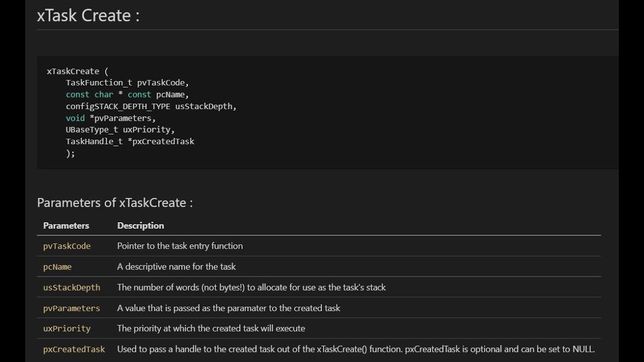Click the "TaskHandle_t *pxCreatedTask" code line
The width and height of the screenshot is (644, 362).
pos(130,141)
